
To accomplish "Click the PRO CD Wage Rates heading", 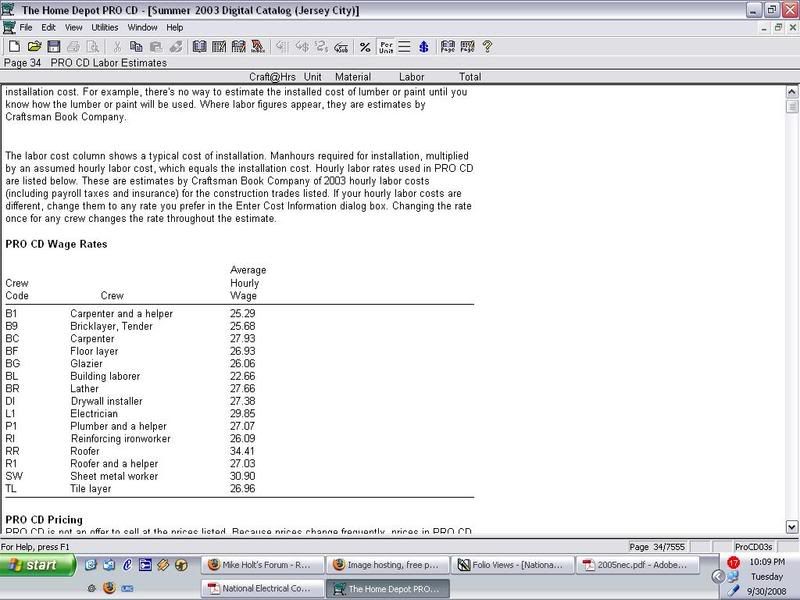I will pyautogui.click(x=56, y=244).
